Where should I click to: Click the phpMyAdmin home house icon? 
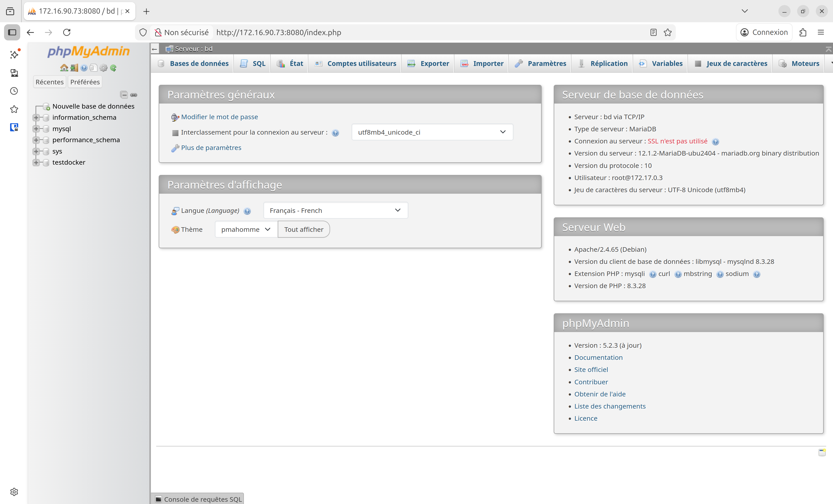pos(64,68)
